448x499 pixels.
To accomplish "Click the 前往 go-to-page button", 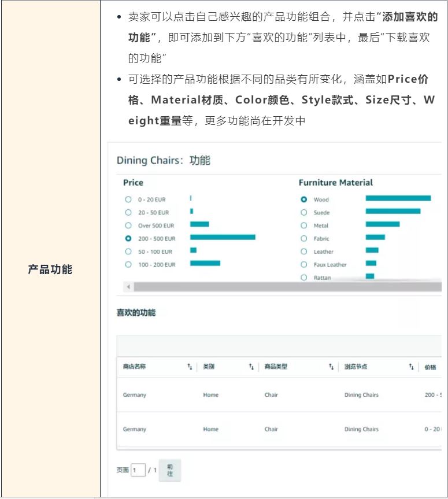I will coord(170,470).
